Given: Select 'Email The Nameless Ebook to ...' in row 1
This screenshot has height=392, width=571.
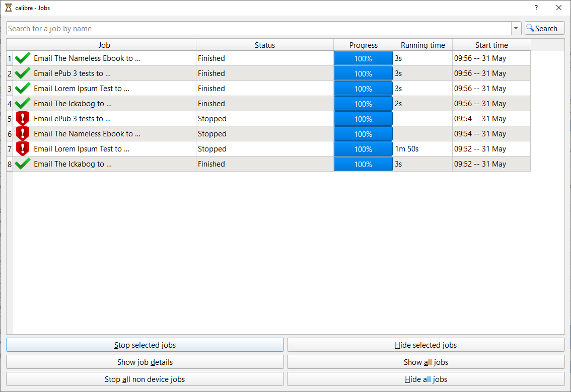Looking at the screenshot, I should (x=87, y=58).
